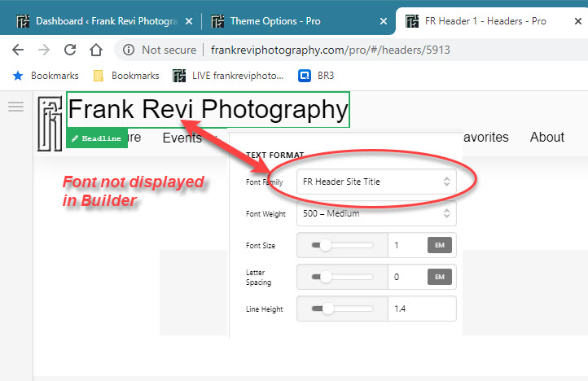
Task: Reload the page with the refresh icon
Action: 70,50
